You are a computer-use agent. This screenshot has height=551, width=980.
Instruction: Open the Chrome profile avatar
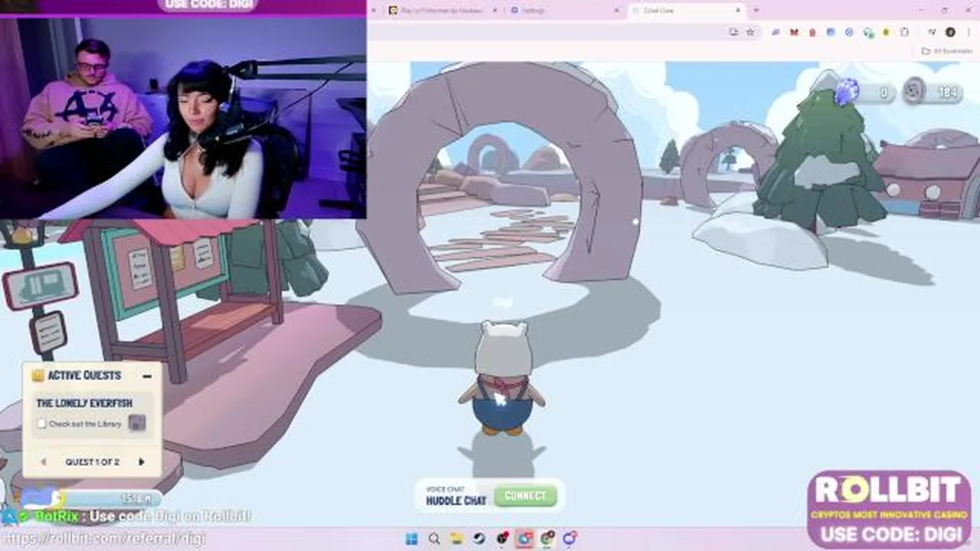pyautogui.click(x=950, y=32)
